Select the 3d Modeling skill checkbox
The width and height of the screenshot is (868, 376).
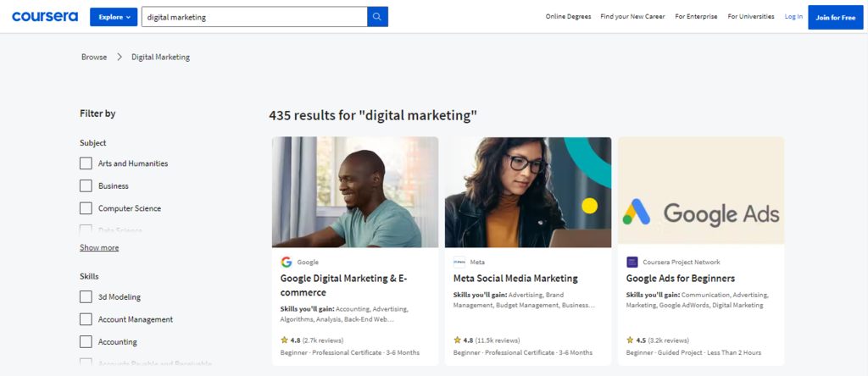pyautogui.click(x=86, y=296)
